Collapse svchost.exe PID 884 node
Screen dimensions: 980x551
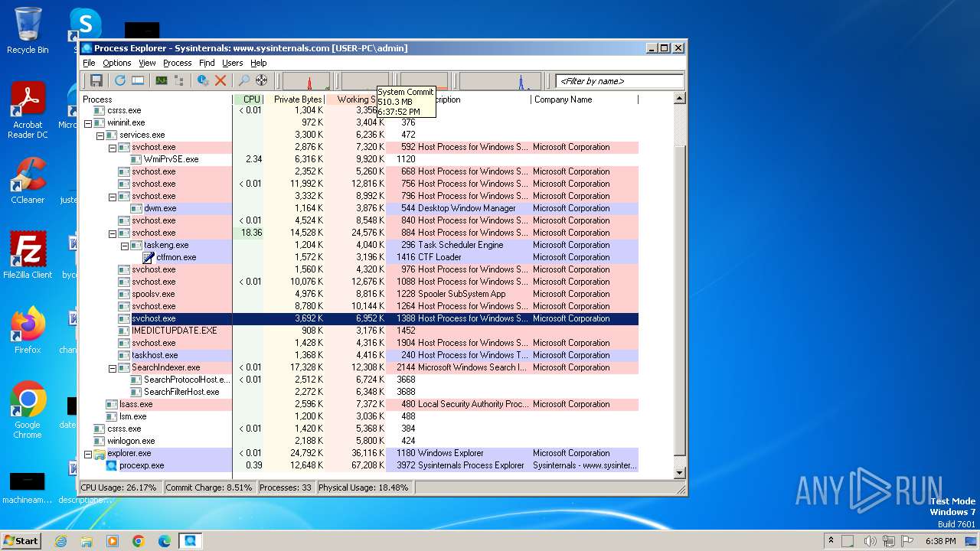point(112,233)
